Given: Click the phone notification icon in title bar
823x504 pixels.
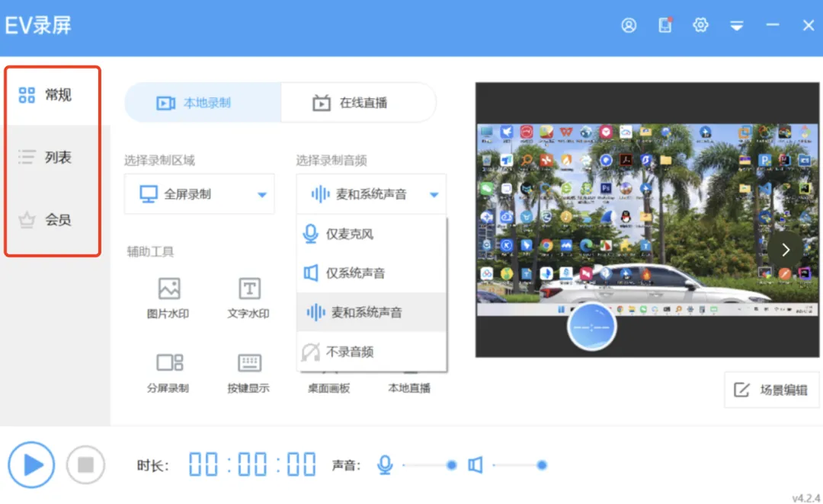Looking at the screenshot, I should (x=665, y=25).
